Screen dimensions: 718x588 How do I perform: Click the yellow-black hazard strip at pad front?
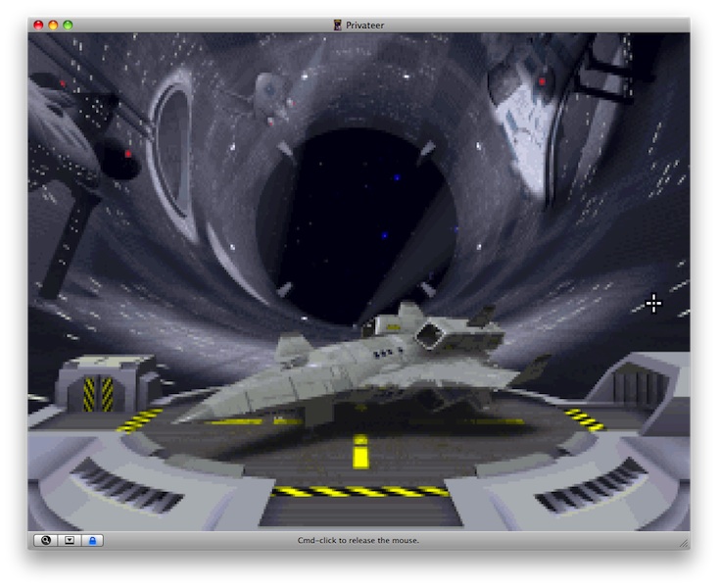coord(359,491)
